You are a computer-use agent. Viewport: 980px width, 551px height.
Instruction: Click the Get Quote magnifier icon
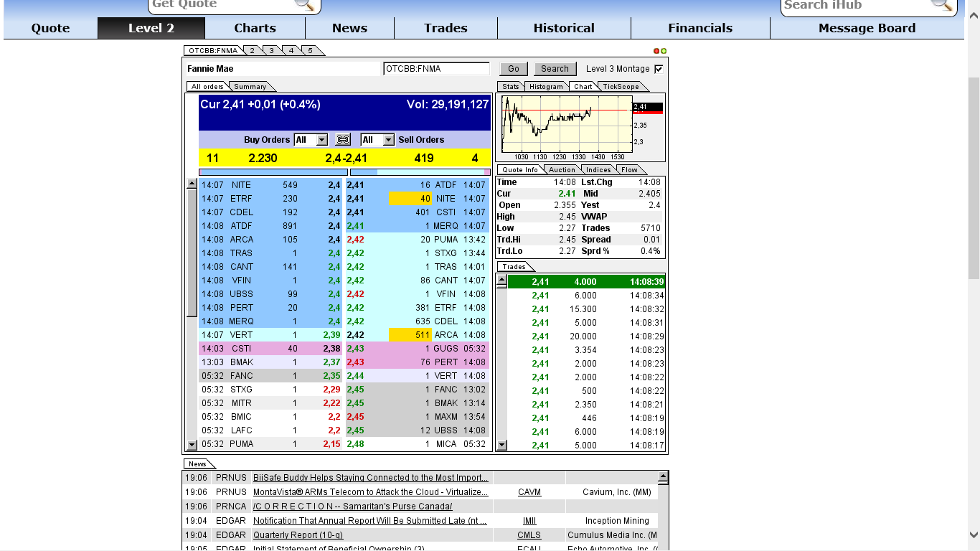coord(305,4)
